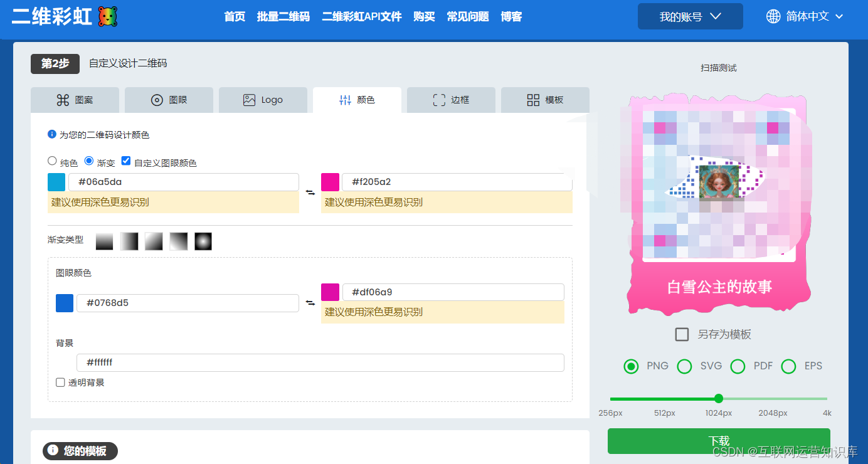The height and width of the screenshot is (464, 868).
Task: Toggle the 自定义图眼颜色 checkbox
Action: pyautogui.click(x=126, y=161)
